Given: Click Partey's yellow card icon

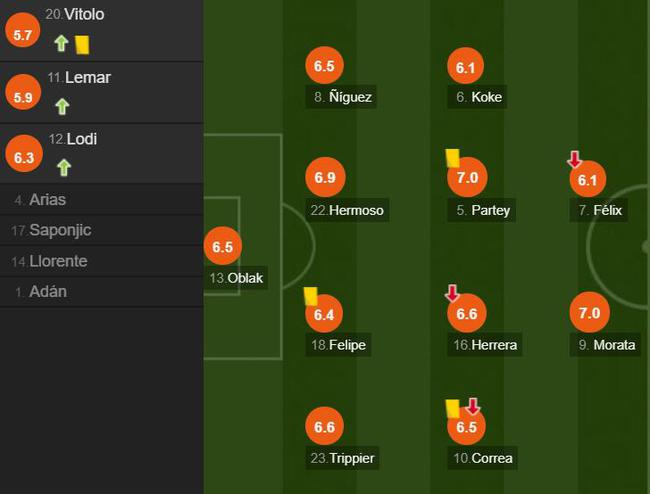Looking at the screenshot, I should click(x=453, y=158).
